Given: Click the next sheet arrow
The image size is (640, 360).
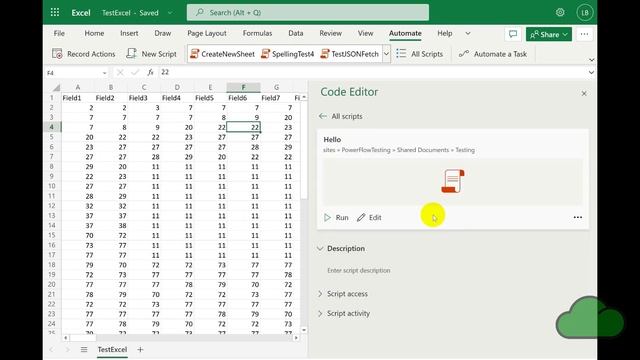Looking at the screenshot, I should point(68,350).
